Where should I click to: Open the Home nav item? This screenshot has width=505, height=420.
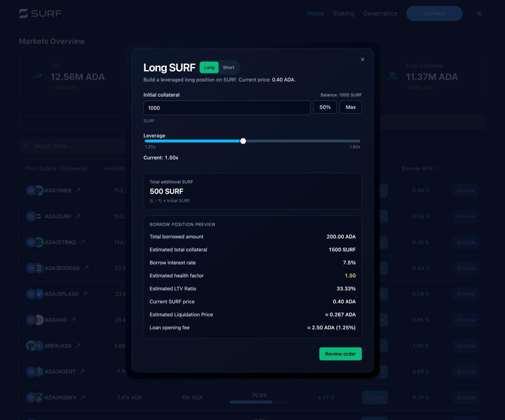315,13
